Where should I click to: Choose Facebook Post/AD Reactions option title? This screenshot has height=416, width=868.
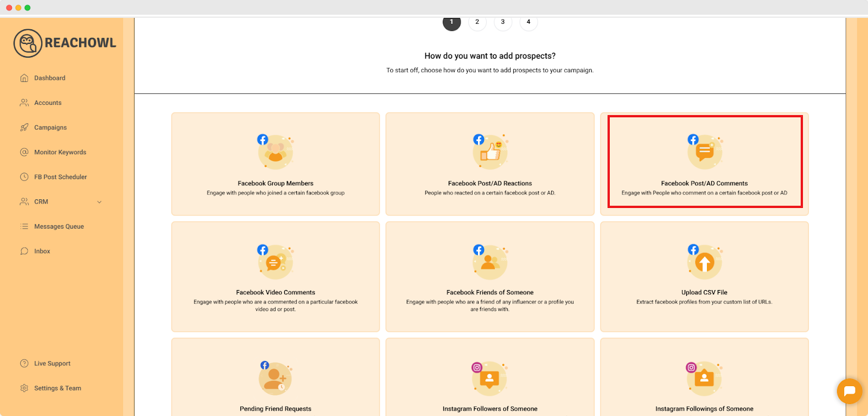click(x=490, y=184)
